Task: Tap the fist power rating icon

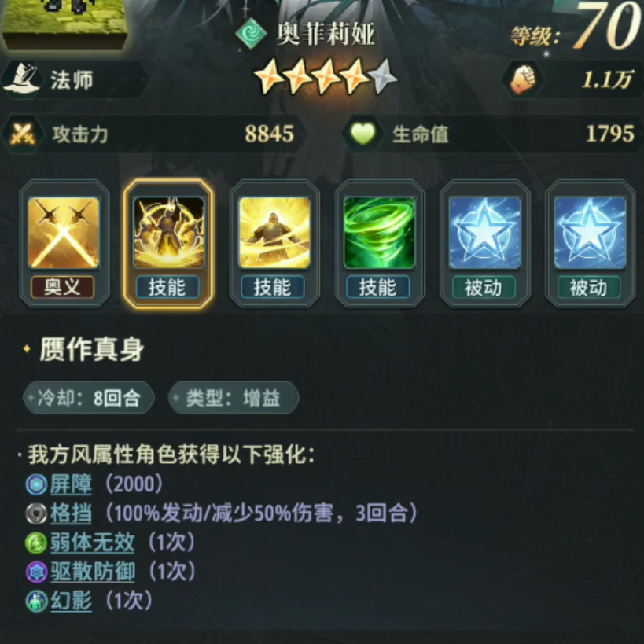Action: click(523, 79)
